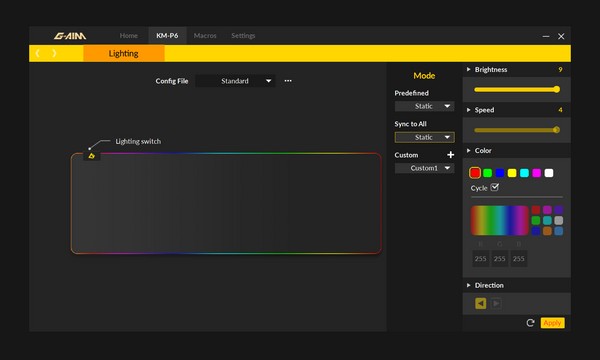Go back with the left arrow icon
The height and width of the screenshot is (360, 600).
(38, 53)
